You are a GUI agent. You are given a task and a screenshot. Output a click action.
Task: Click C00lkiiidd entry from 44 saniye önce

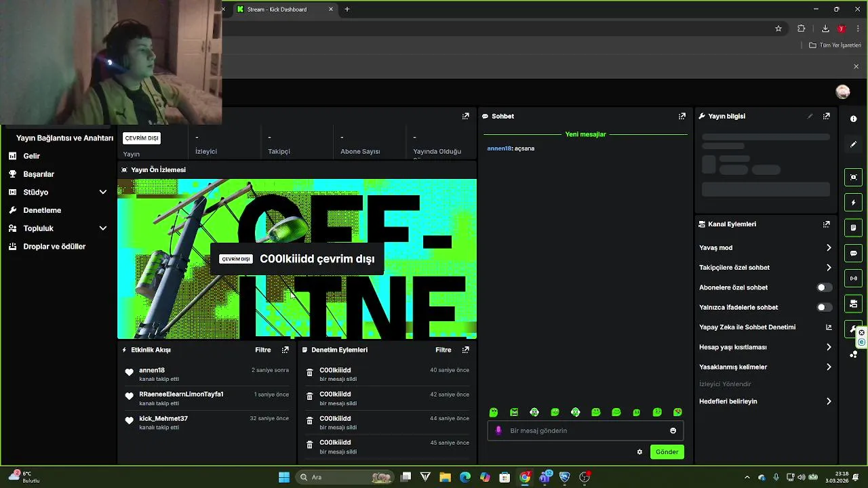coord(387,422)
